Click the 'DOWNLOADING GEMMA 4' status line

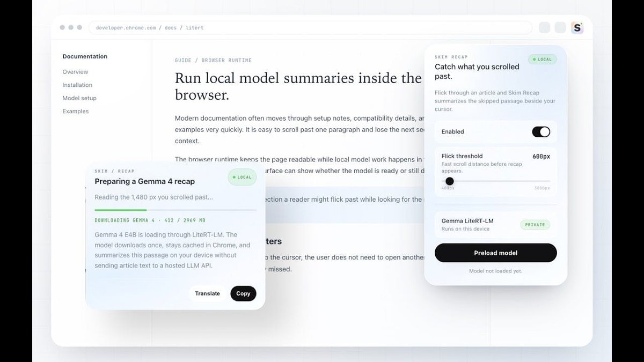(x=150, y=220)
